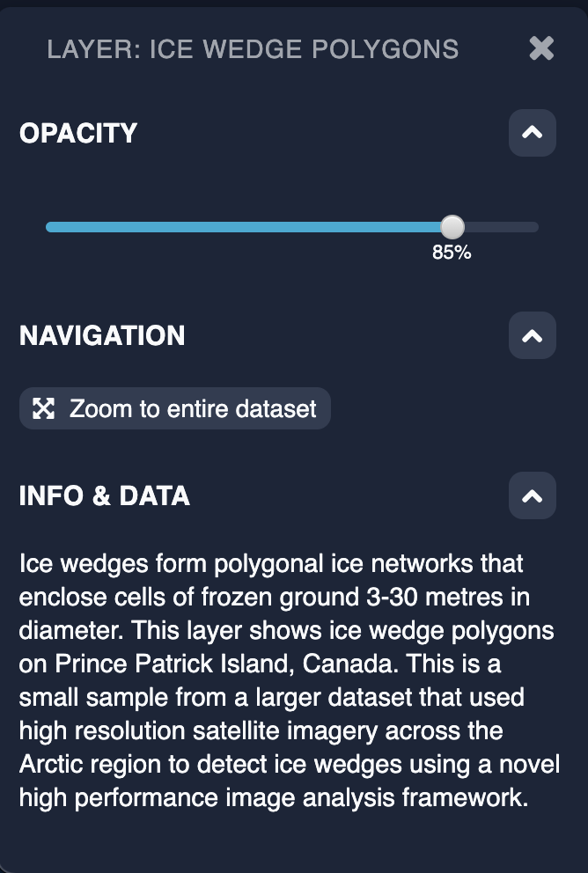Click the OPACITY section heading

78,134
